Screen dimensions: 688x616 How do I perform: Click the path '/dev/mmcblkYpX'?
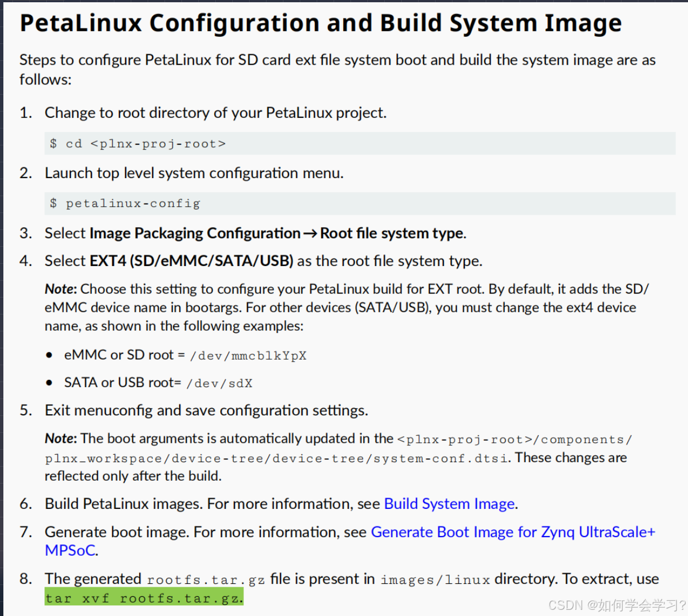(x=248, y=356)
